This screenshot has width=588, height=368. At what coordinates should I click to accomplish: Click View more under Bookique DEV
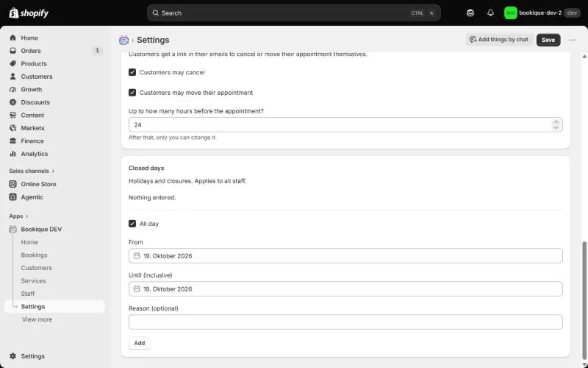[37, 319]
